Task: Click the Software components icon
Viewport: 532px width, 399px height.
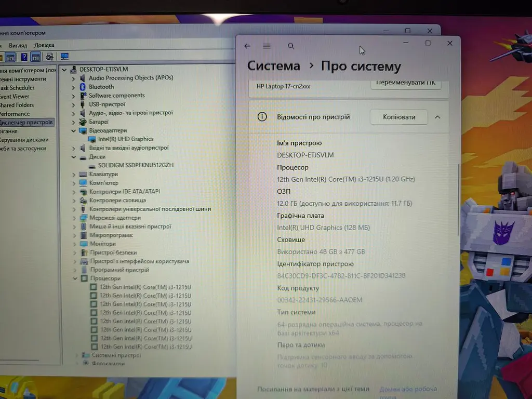Action: 83,96
